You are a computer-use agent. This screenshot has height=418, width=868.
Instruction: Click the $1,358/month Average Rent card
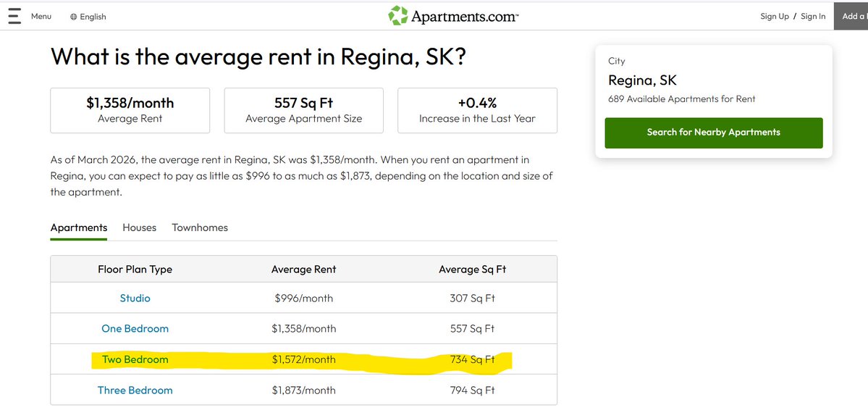130,110
